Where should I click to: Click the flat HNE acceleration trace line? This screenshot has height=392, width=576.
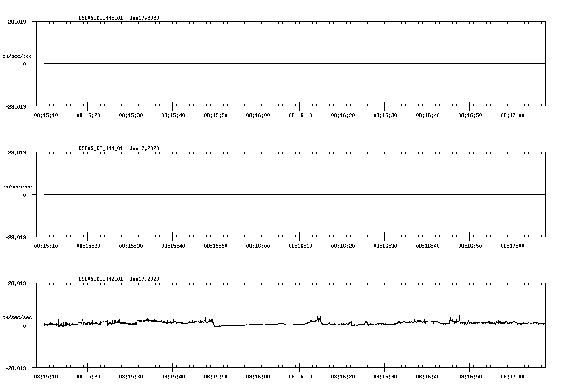click(x=294, y=64)
